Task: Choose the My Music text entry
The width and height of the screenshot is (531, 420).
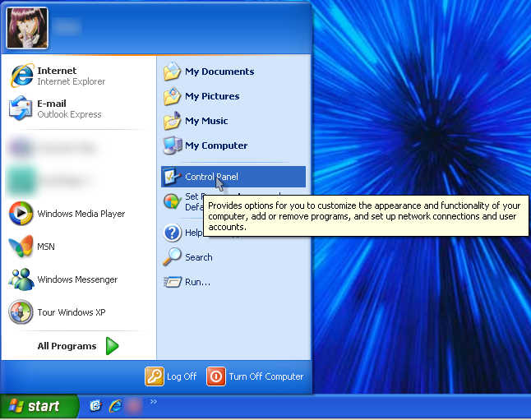Action: click(206, 121)
